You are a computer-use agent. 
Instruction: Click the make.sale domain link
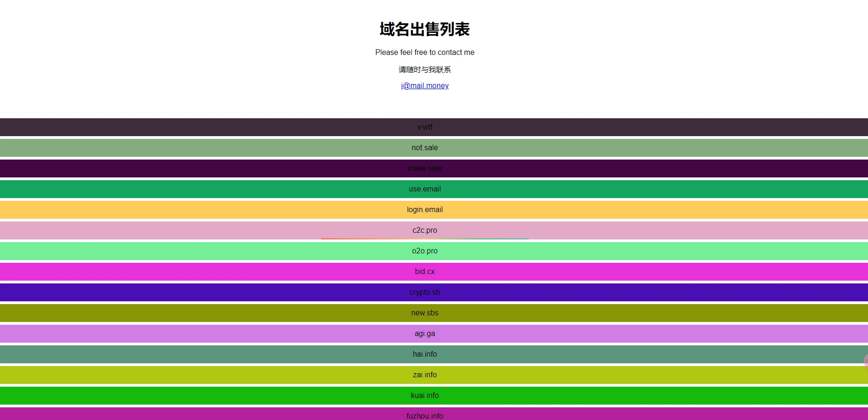tap(425, 168)
